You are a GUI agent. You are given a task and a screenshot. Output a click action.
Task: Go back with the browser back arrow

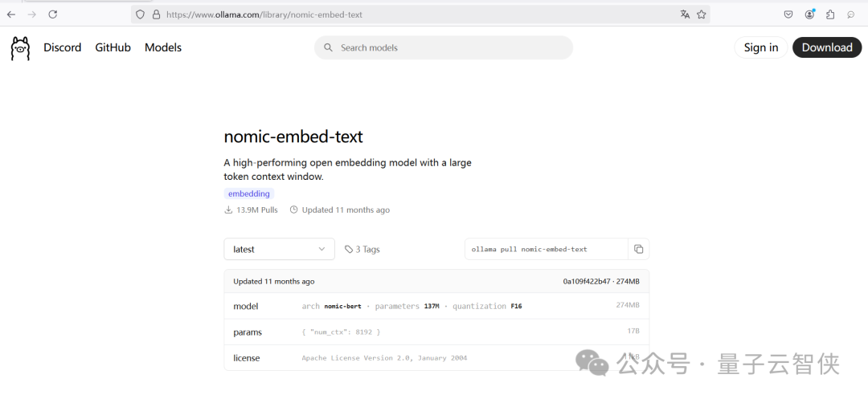[x=11, y=14]
